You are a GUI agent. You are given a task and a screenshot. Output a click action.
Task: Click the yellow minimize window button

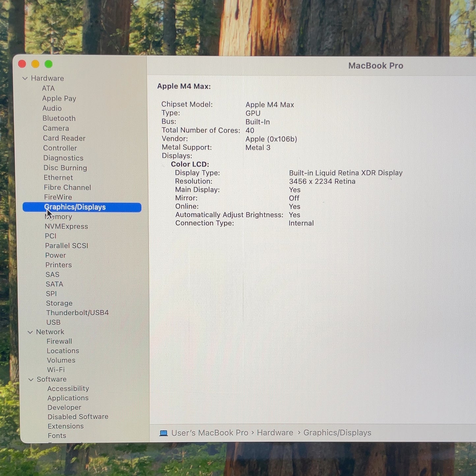pos(35,64)
